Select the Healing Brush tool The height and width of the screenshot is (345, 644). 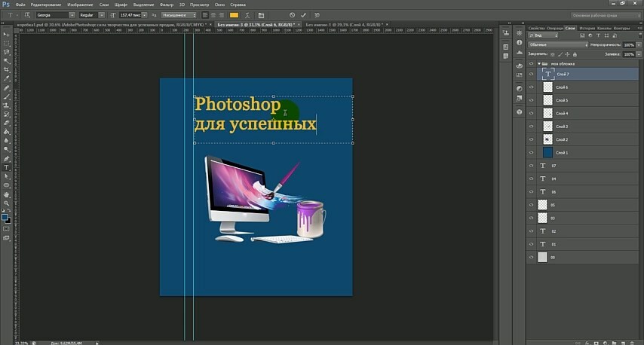(6, 88)
